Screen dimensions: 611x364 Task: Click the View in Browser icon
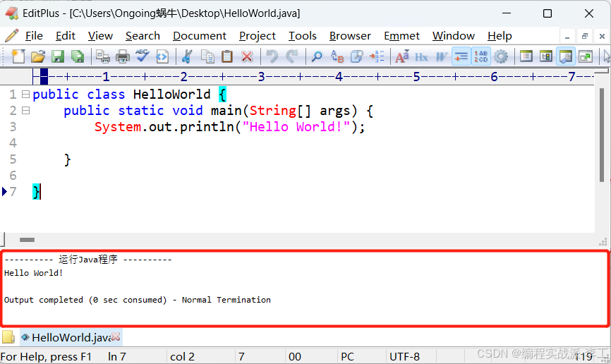pyautogui.click(x=162, y=56)
